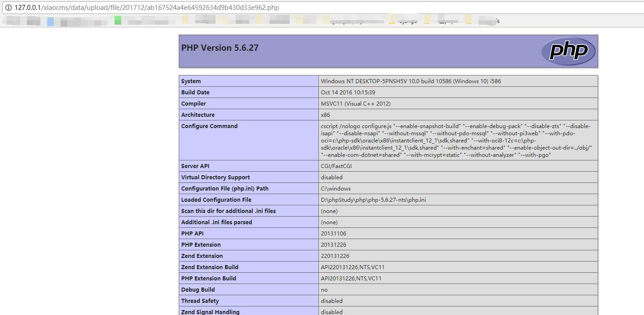Viewport: 644px width, 315px height.
Task: Click the "x86" architecture value
Action: pos(325,115)
